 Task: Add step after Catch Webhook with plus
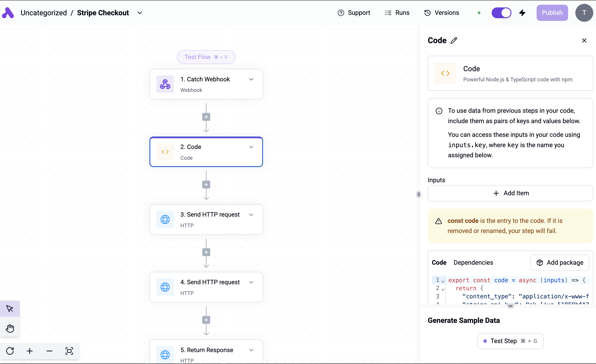[x=206, y=117]
